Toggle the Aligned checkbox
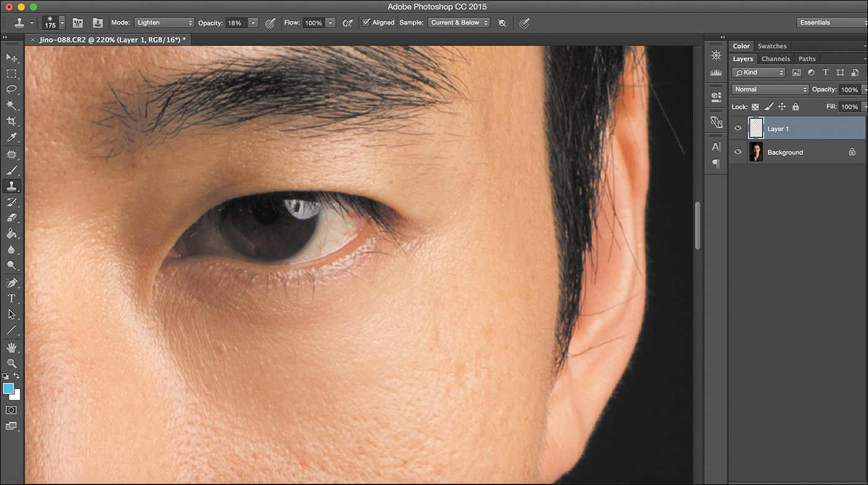The height and width of the screenshot is (485, 868). coord(366,22)
